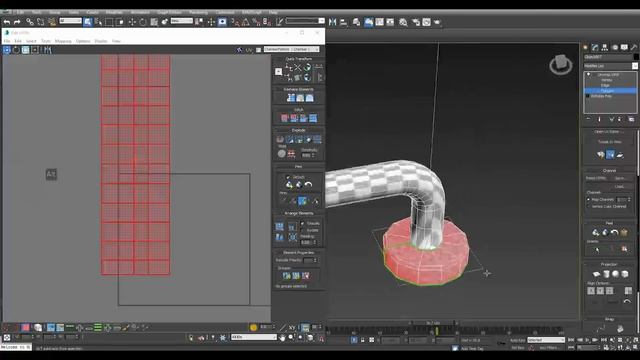Open the Tools menu in Edit UVWs

point(46,41)
